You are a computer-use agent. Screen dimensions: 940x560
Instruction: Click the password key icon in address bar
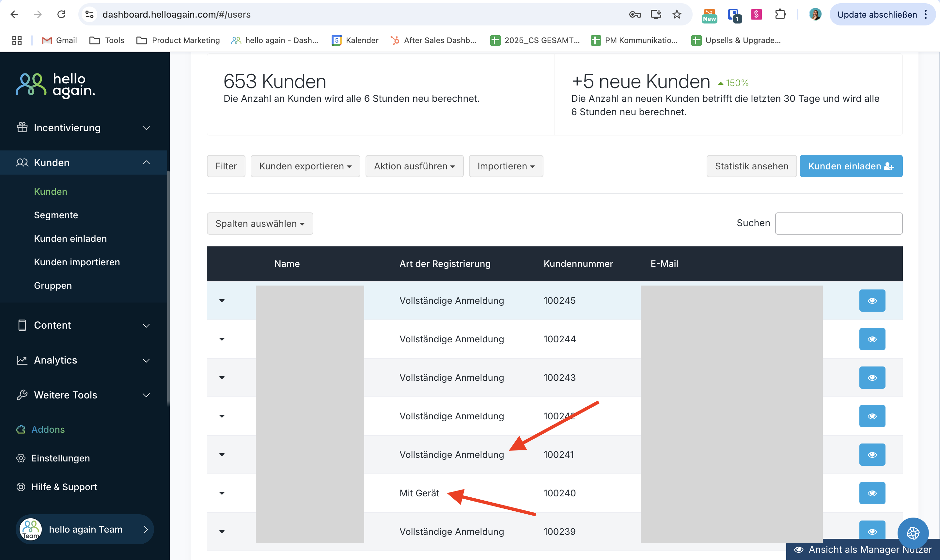635,14
